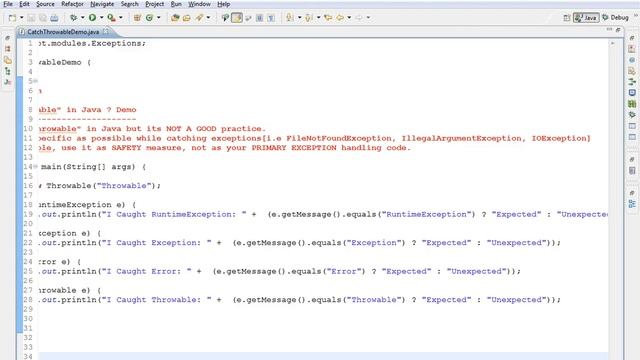Restore top view stack in right sidebar
640x360 pixels.
(632, 38)
